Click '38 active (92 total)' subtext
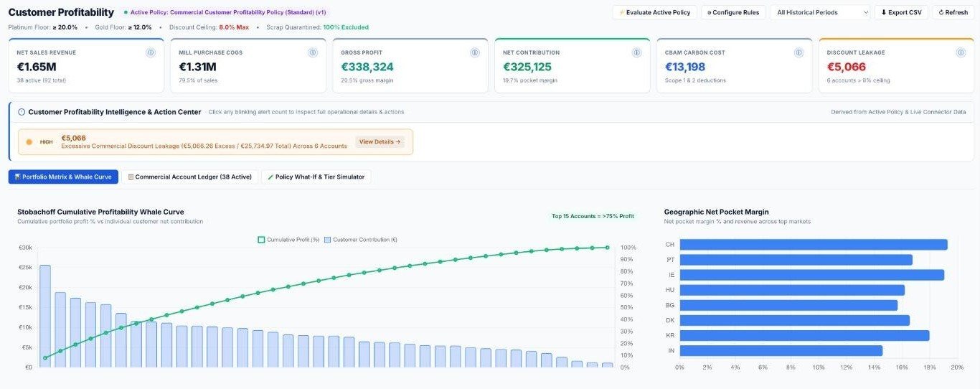980x389 pixels. (42, 80)
